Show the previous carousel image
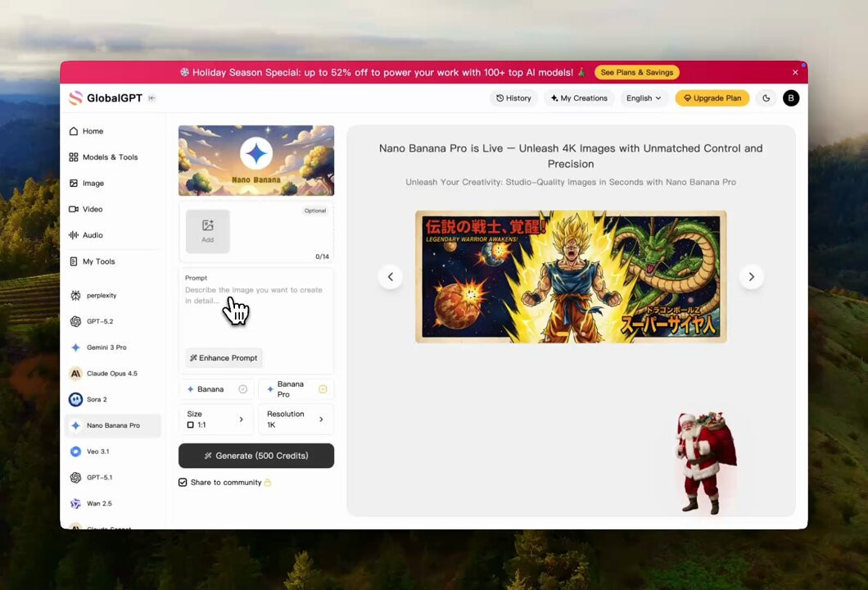This screenshot has width=868, height=590. pos(391,277)
